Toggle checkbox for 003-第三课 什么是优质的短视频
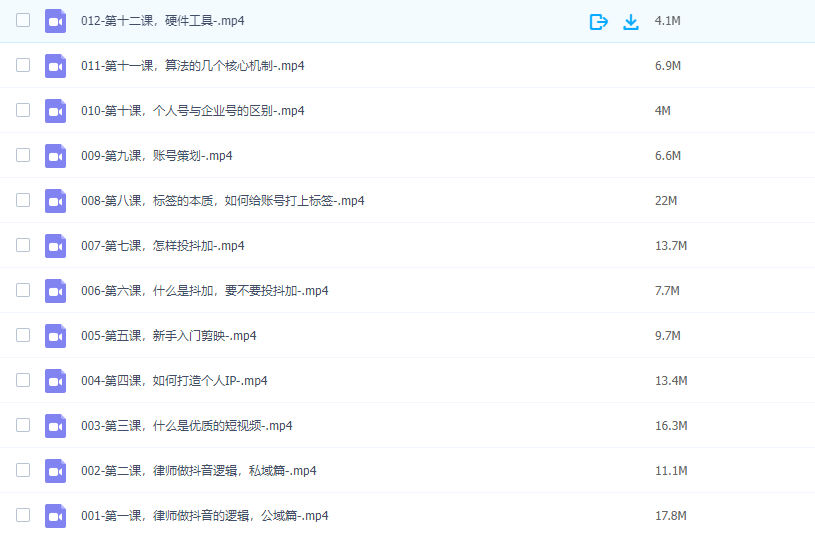This screenshot has height=533, width=815. pyautogui.click(x=23, y=425)
